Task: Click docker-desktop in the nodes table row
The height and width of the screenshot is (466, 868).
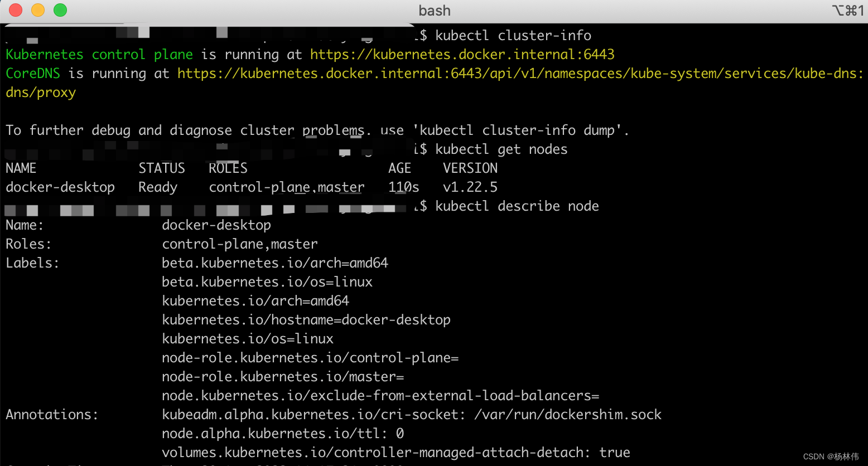Action: point(60,187)
